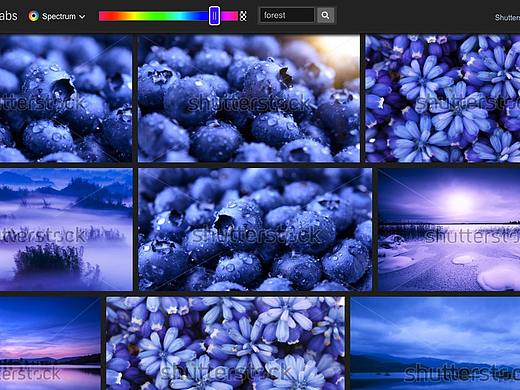Image resolution: width=520 pixels, height=390 pixels.
Task: Click the magnifying glass search button
Action: 325,15
